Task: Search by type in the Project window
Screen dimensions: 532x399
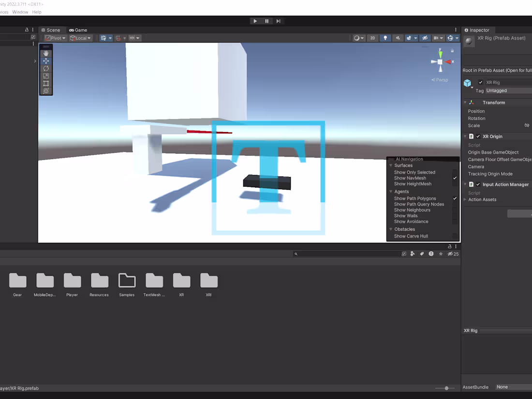Action: point(413,254)
